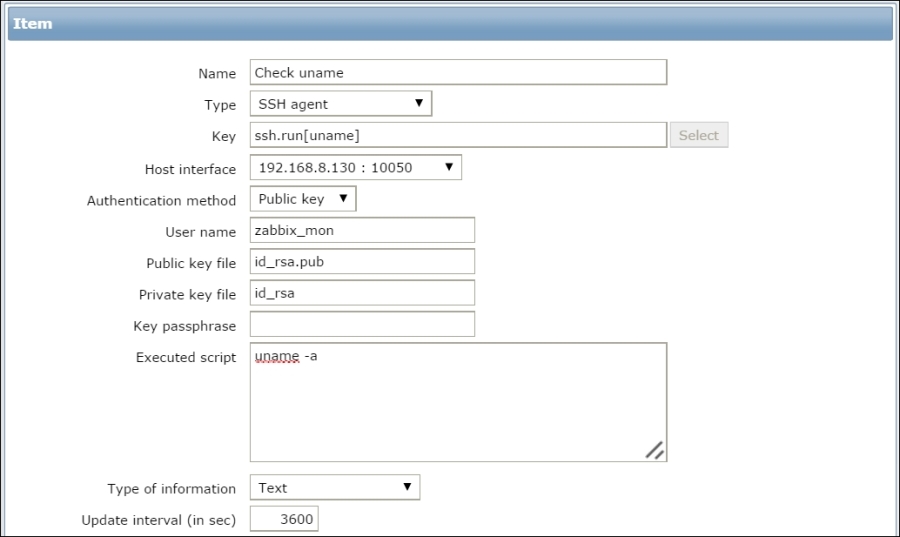Click the Key passphrase label
This screenshot has height=537, width=900.
tap(184, 326)
